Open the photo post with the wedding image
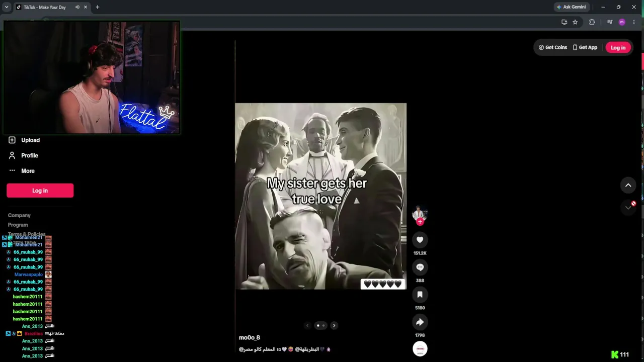 [320, 197]
